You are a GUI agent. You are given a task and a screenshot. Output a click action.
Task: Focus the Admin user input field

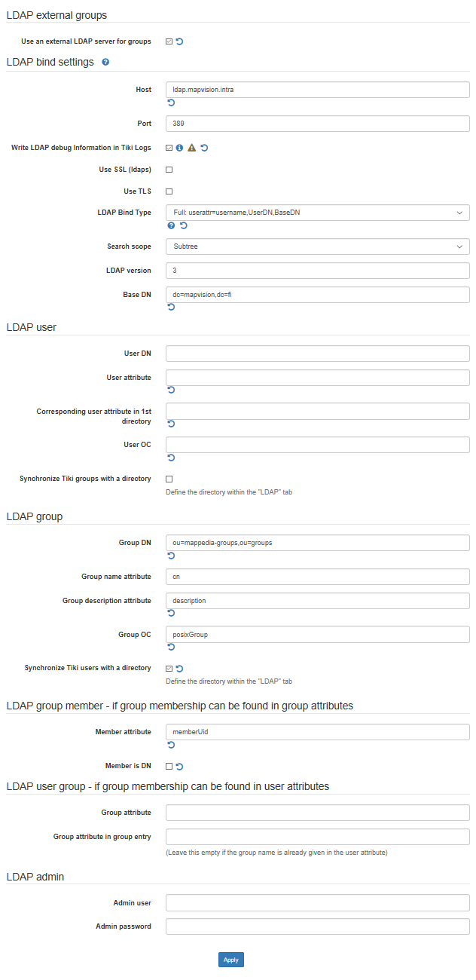coord(318,902)
